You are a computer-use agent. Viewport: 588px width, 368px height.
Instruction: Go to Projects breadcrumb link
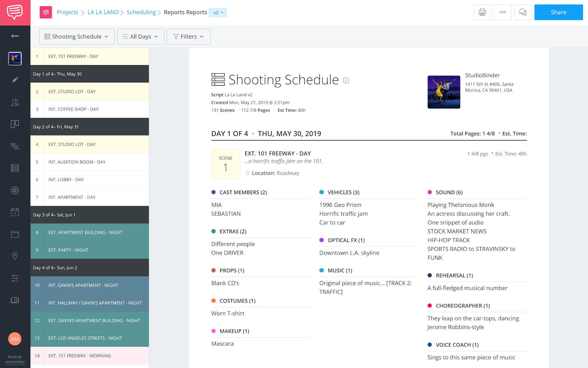coord(67,12)
